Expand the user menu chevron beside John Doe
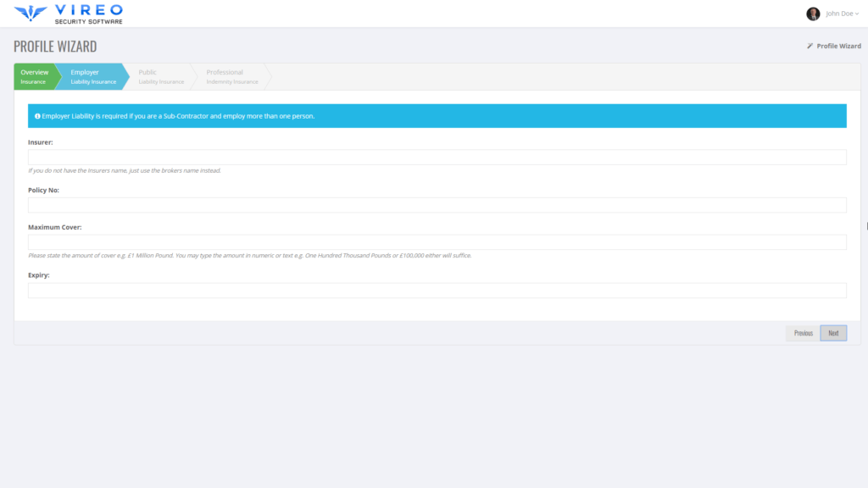Viewport: 868px width, 488px height. tap(859, 13)
